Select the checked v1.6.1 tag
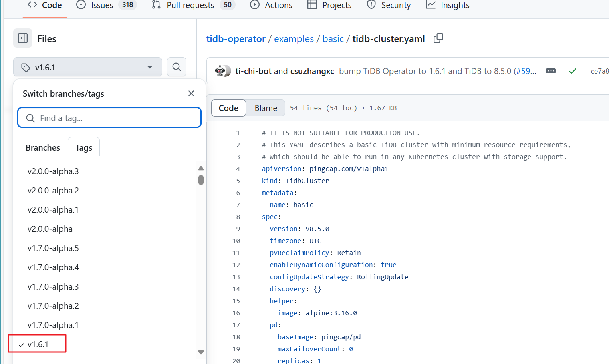Image resolution: width=609 pixels, height=364 pixels. [38, 344]
